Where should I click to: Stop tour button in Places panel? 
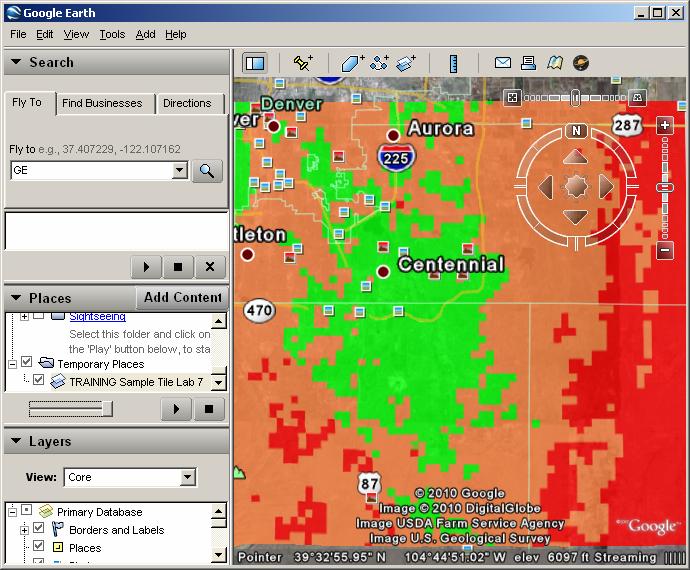click(209, 409)
